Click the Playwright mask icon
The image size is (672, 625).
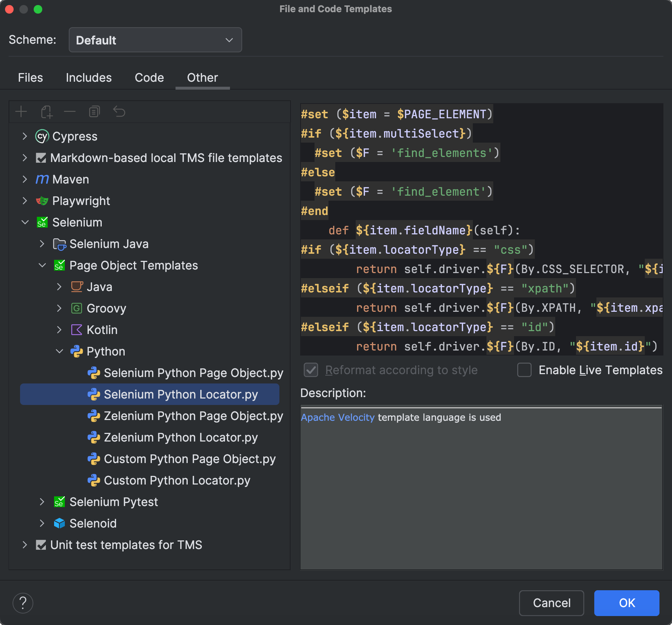[42, 201]
